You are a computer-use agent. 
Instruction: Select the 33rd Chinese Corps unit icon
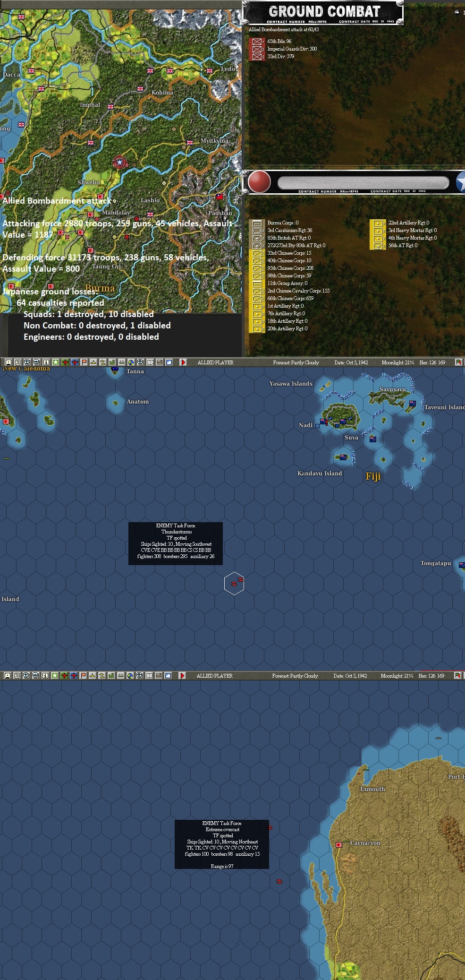click(x=257, y=253)
